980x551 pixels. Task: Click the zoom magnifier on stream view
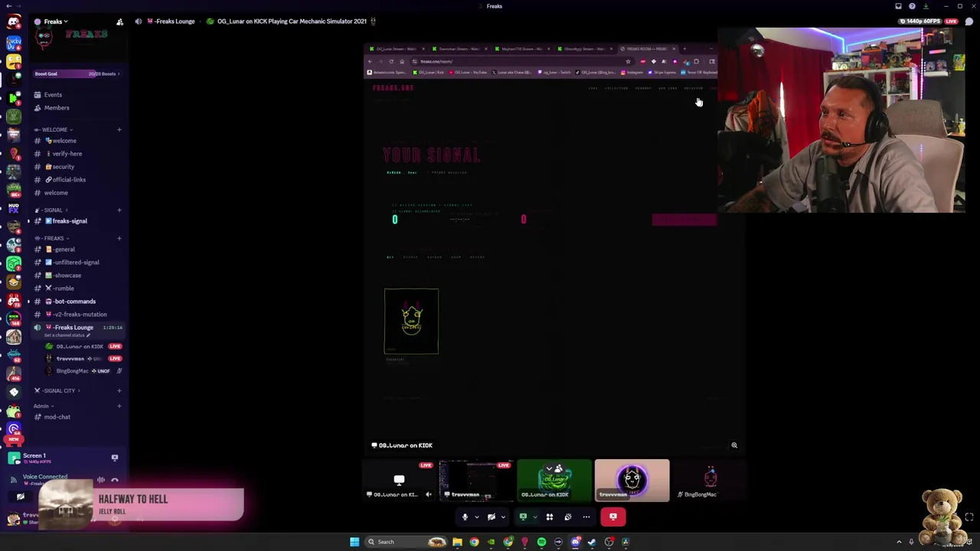(734, 445)
